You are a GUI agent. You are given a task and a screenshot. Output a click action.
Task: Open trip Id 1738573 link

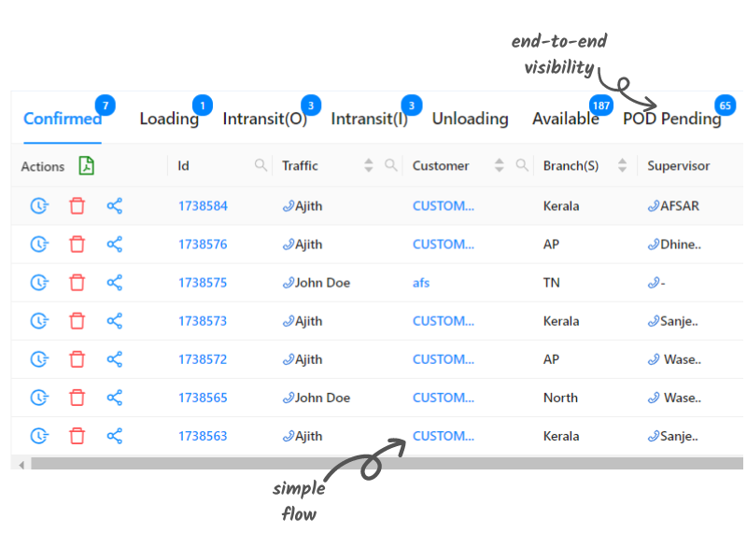point(203,321)
